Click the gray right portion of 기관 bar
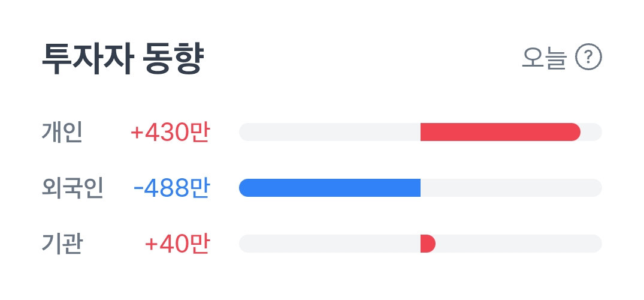Screen dimensions: 644x300 coord(519,244)
